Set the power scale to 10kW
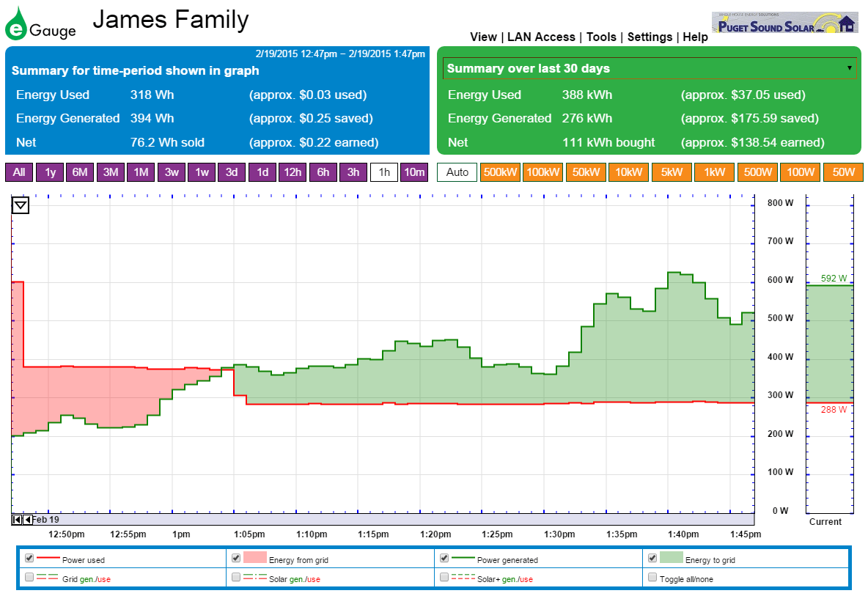The height and width of the screenshot is (596, 868). [630, 172]
